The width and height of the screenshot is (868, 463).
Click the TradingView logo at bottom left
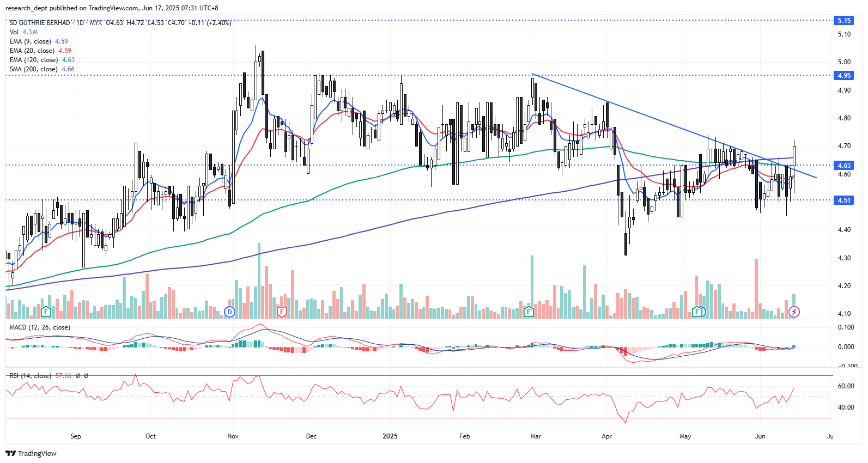31,453
